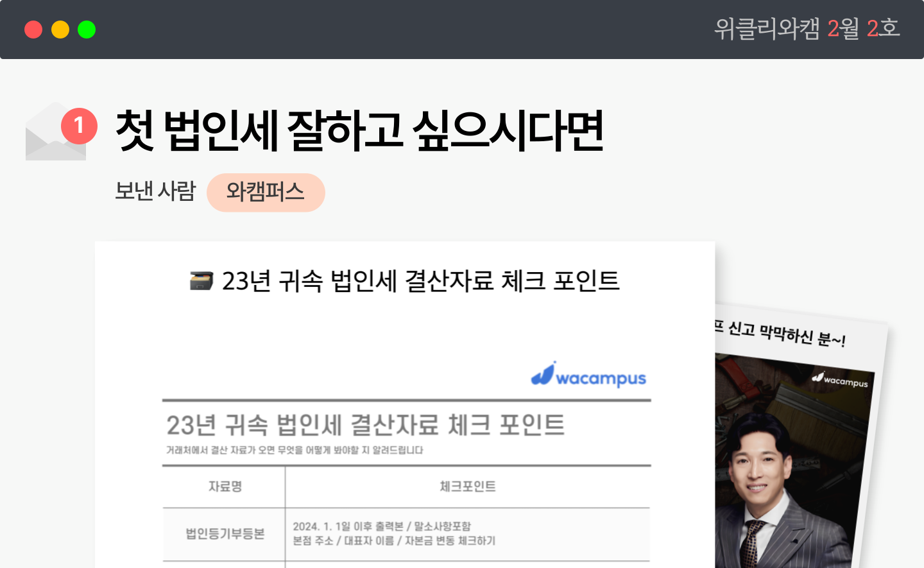Click the yellow minimize dot
Image resolution: width=924 pixels, height=568 pixels.
[60, 30]
